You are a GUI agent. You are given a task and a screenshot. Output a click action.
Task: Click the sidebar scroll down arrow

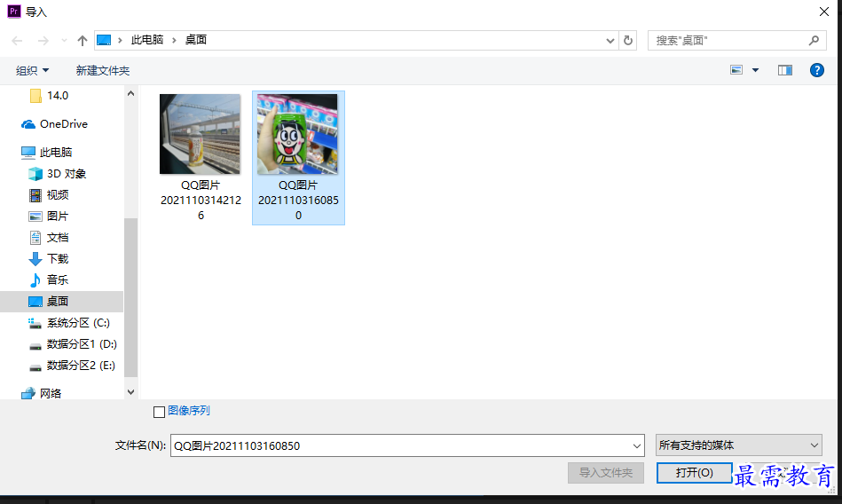coord(130,392)
